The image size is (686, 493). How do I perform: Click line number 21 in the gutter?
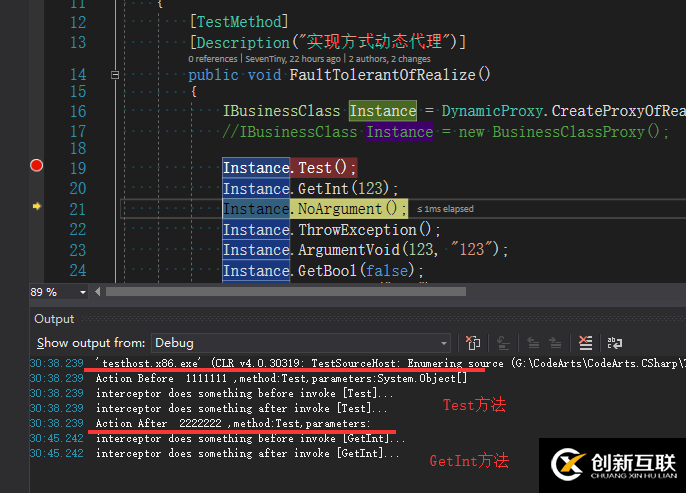[x=78, y=210]
